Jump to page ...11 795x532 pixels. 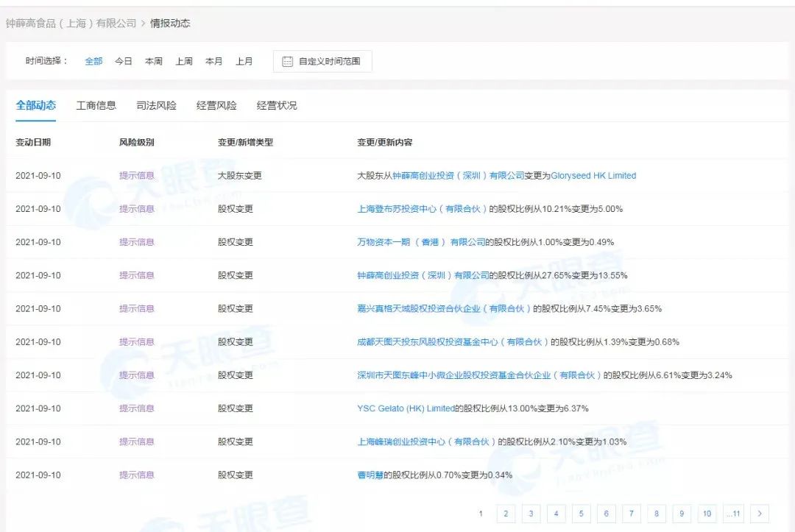(x=733, y=514)
